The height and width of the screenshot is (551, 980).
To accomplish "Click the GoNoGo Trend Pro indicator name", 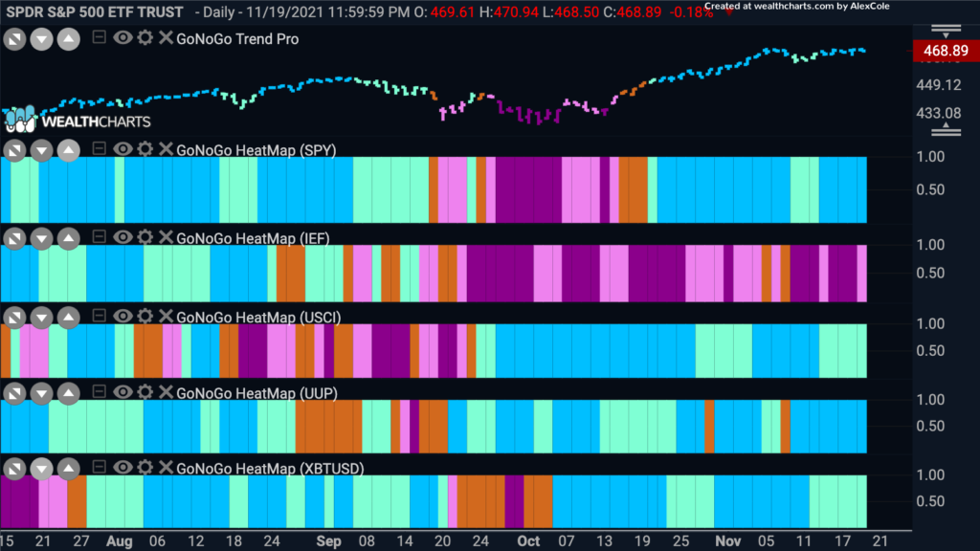I will click(x=237, y=38).
